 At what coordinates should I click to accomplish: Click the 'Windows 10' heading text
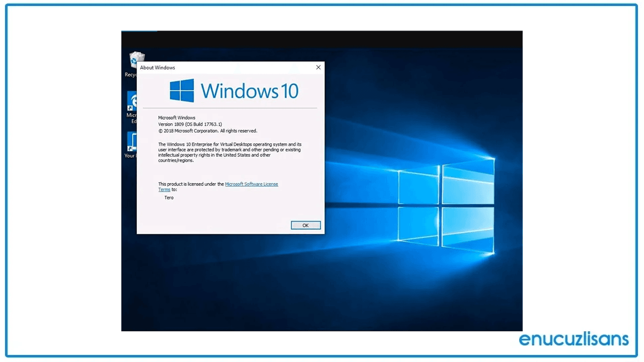click(250, 91)
